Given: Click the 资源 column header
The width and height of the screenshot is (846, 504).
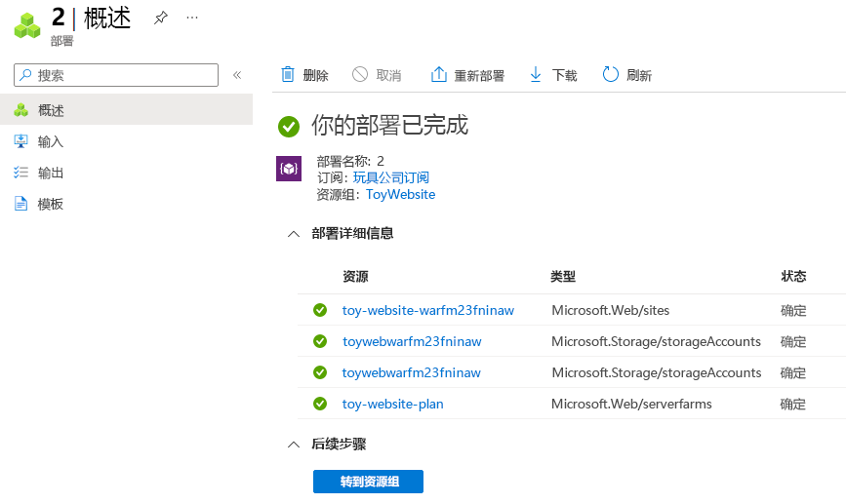Looking at the screenshot, I should 355,277.
